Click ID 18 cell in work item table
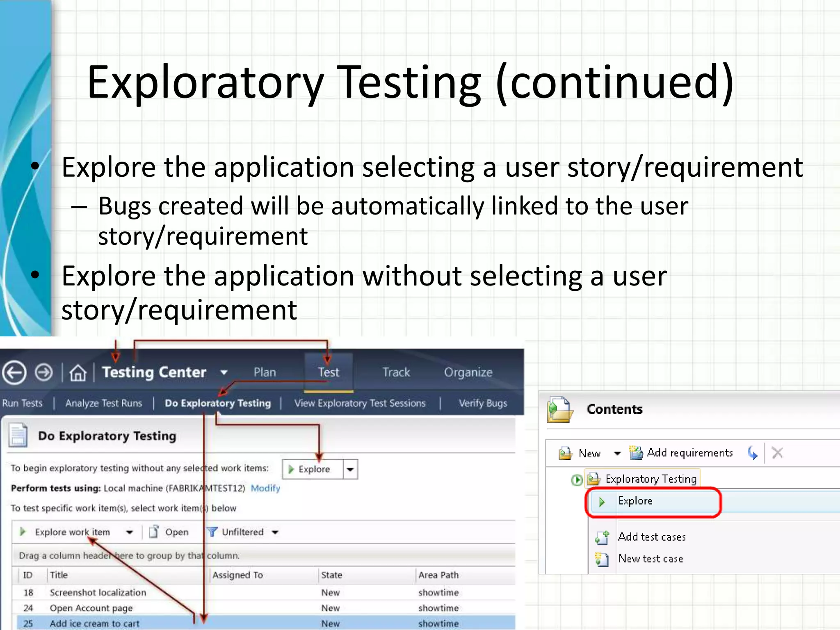 click(28, 593)
